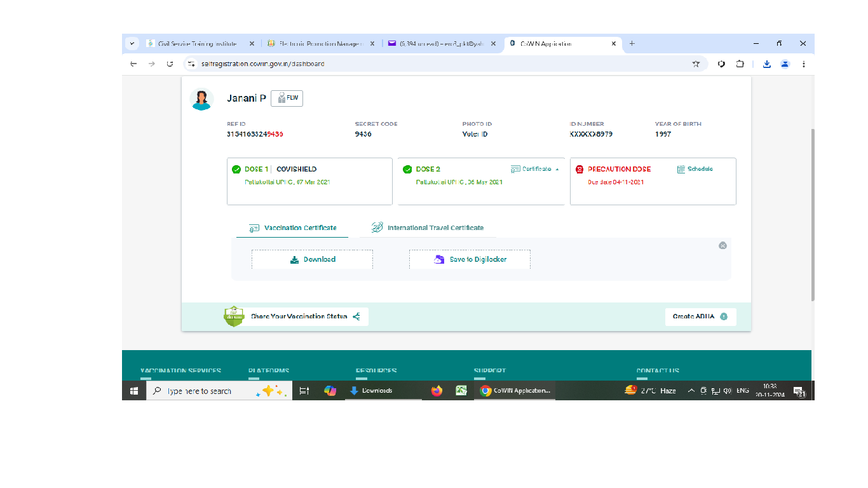Screen dimensions: 868x488
Task: Open Chrome downloads icon in toolbar
Action: point(767,64)
